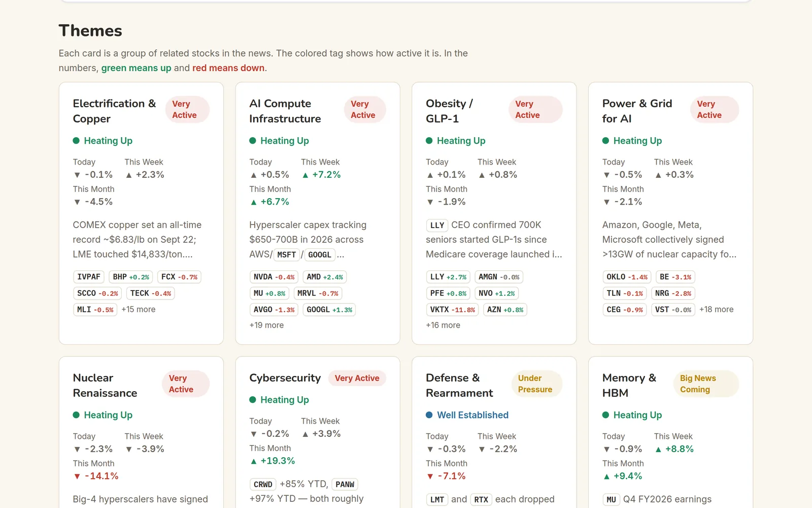The image size is (812, 508).
Task: Select the OKLO -1.4% ticker chip
Action: pos(627,277)
